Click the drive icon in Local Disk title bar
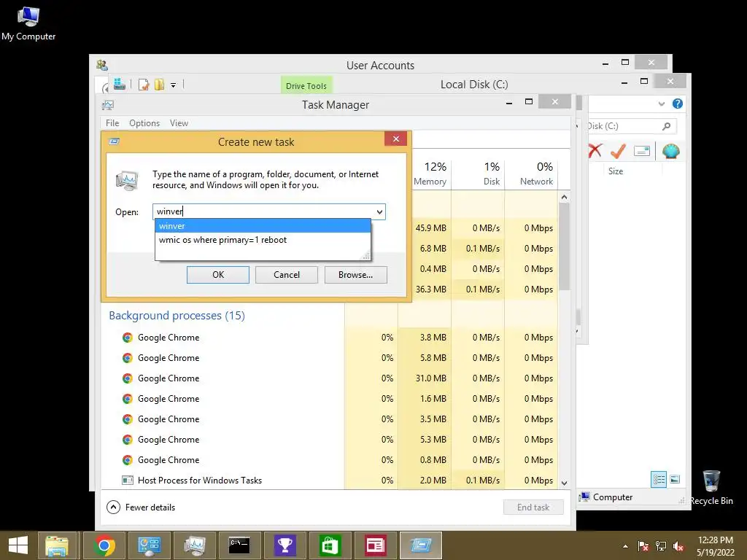This screenshot has height=560, width=747. pos(120,85)
